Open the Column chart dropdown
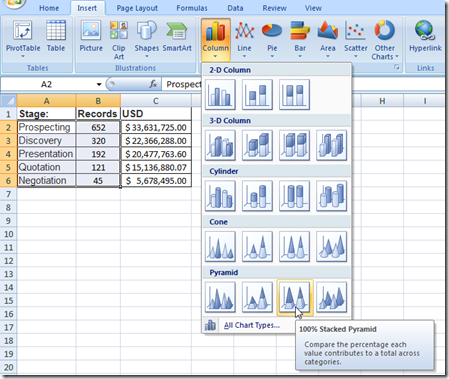This screenshot has width=449, height=379. coord(216,39)
